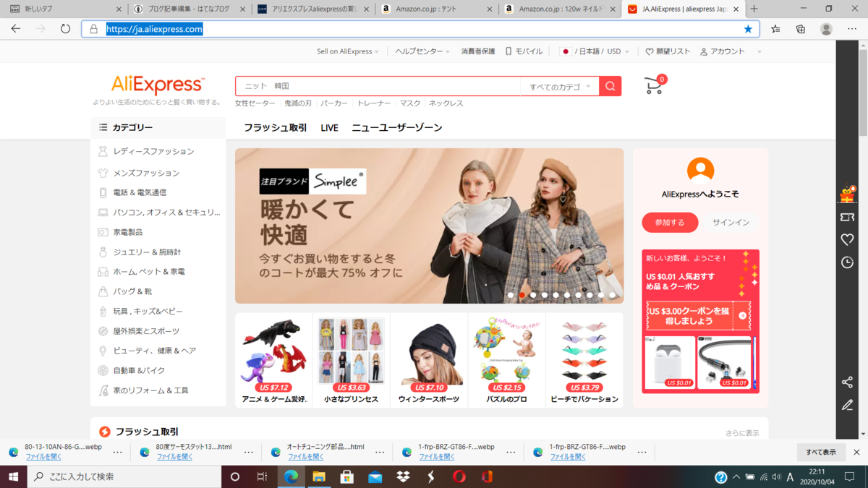Click the history clock icon in sidebar

(847, 262)
